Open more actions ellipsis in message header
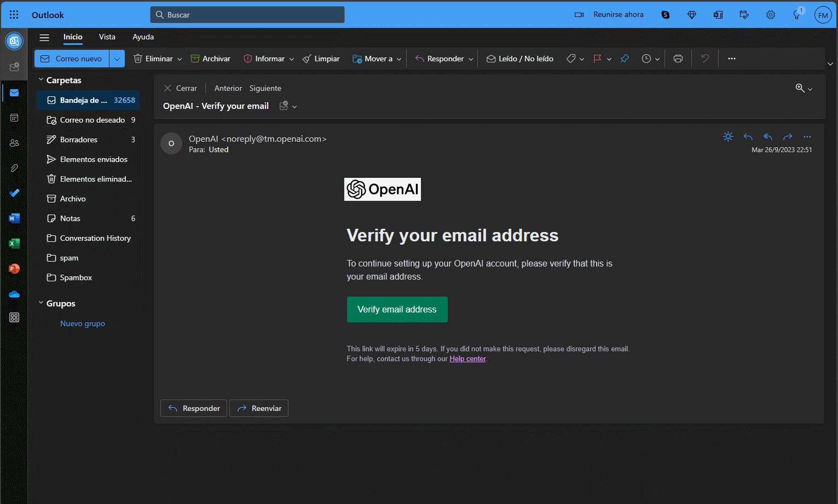Image resolution: width=838 pixels, height=504 pixels. [807, 137]
